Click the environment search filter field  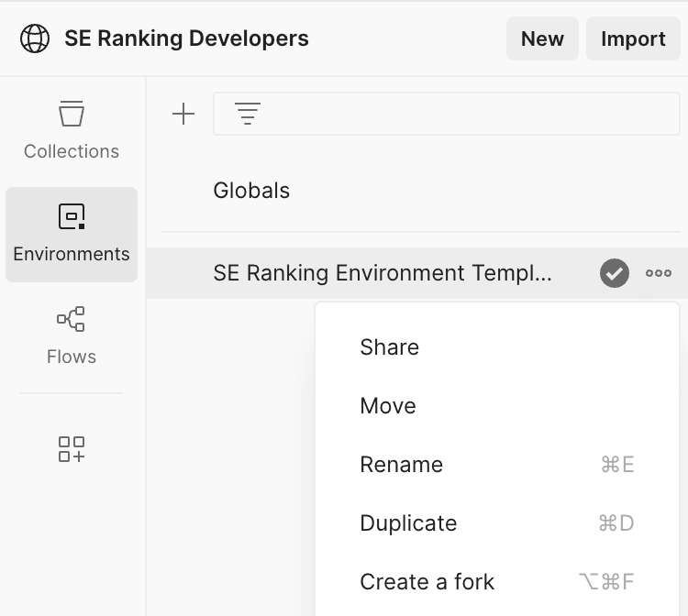pyautogui.click(x=446, y=114)
